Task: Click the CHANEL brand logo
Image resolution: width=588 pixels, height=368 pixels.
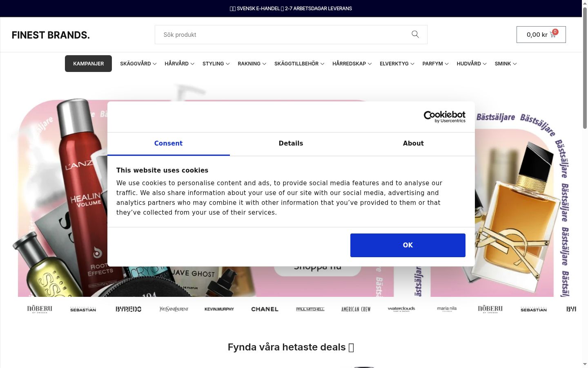Action: pos(265,309)
